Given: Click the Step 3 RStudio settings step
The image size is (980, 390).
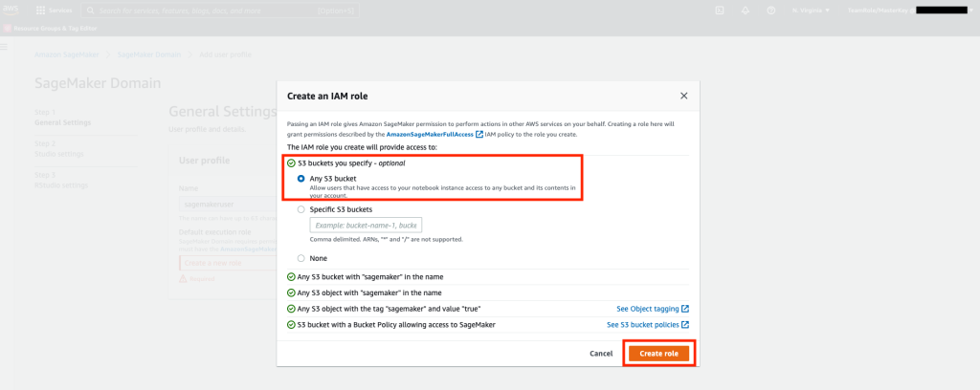Looking at the screenshot, I should 61,180.
